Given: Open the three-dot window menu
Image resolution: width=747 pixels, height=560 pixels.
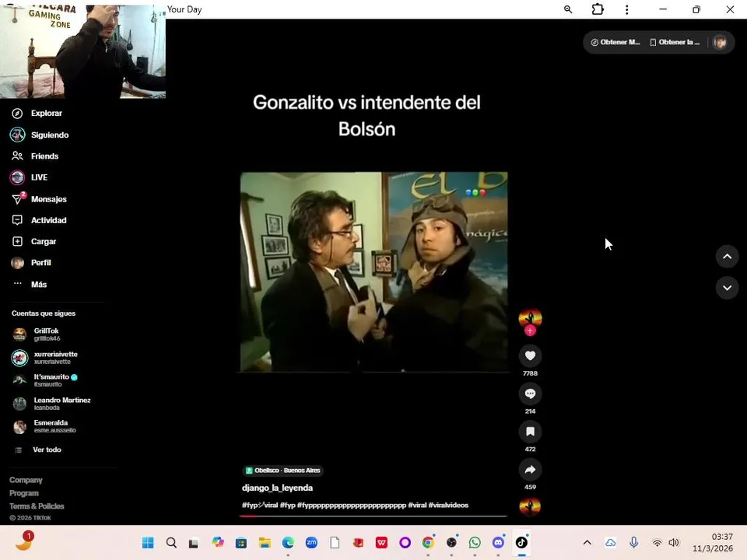Looking at the screenshot, I should tap(627, 9).
